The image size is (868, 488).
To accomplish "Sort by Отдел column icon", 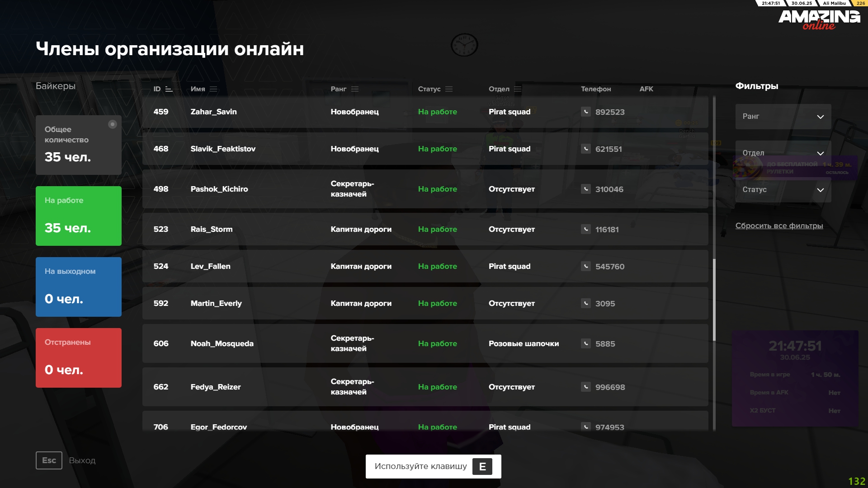I will coord(518,89).
